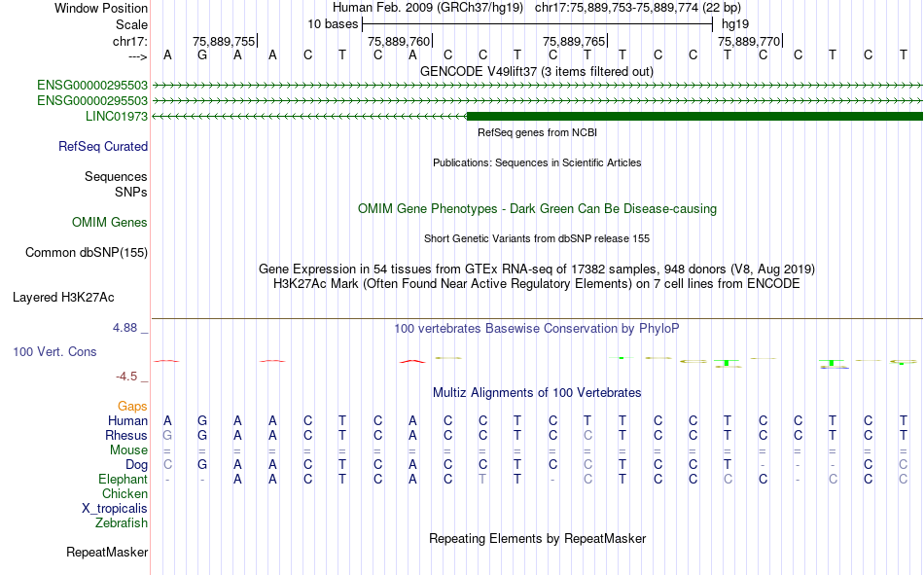Click the hg19 label beside scale bar
Image resolution: width=924 pixels, height=575 pixels.
(x=735, y=24)
